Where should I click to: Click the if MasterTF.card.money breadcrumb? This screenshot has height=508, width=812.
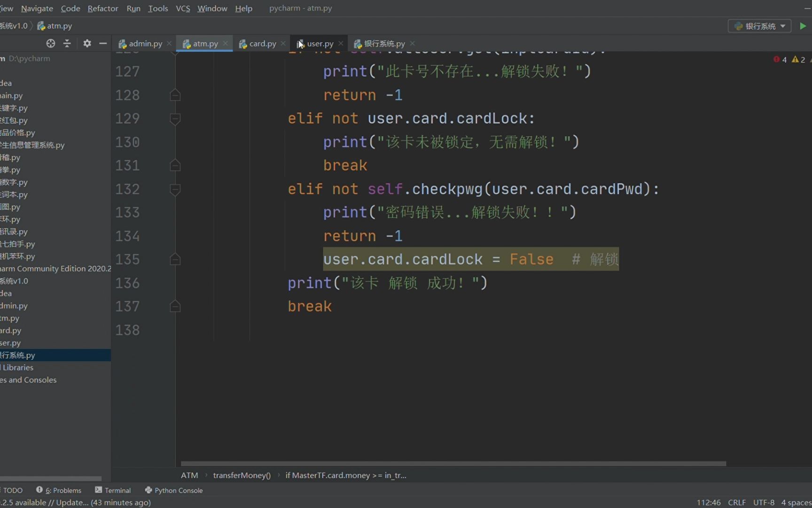pos(346,475)
